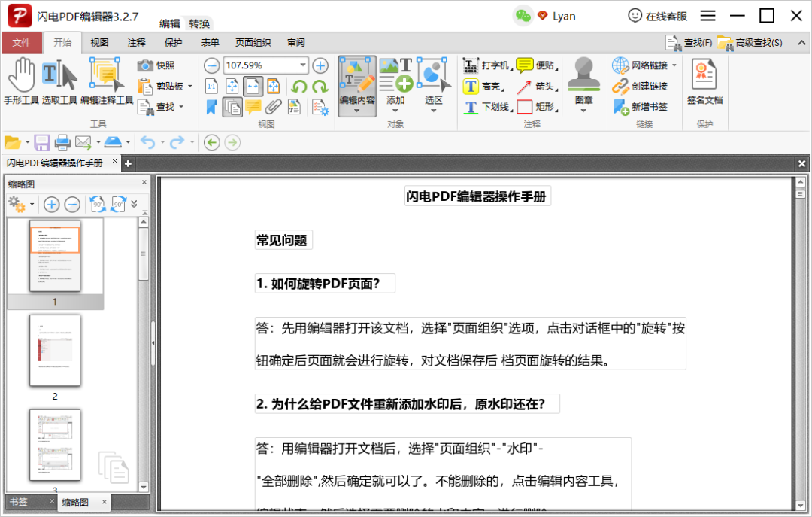Switch to the 注释 ribbon tab
This screenshot has height=517, width=812.
pos(136,43)
